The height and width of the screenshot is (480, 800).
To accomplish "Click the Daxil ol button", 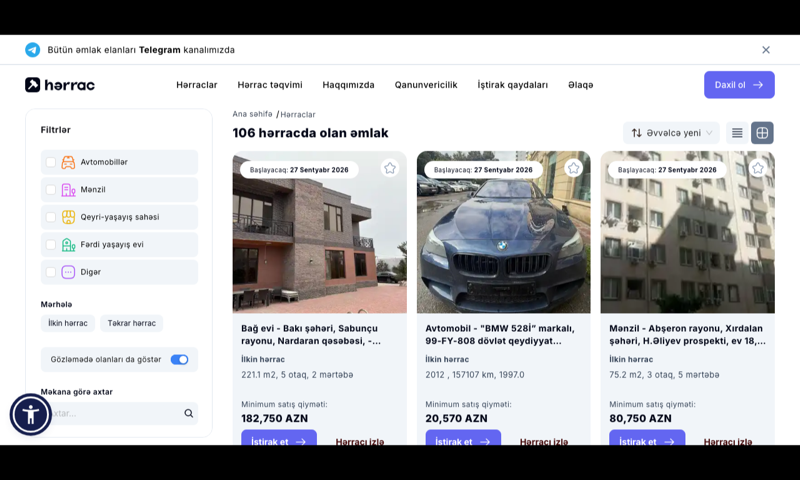I will (739, 85).
